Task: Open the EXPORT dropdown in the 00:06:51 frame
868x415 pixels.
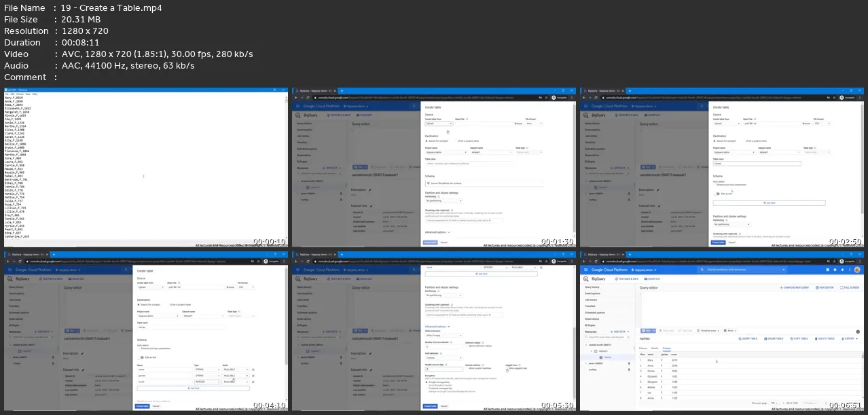Action: tap(848, 338)
